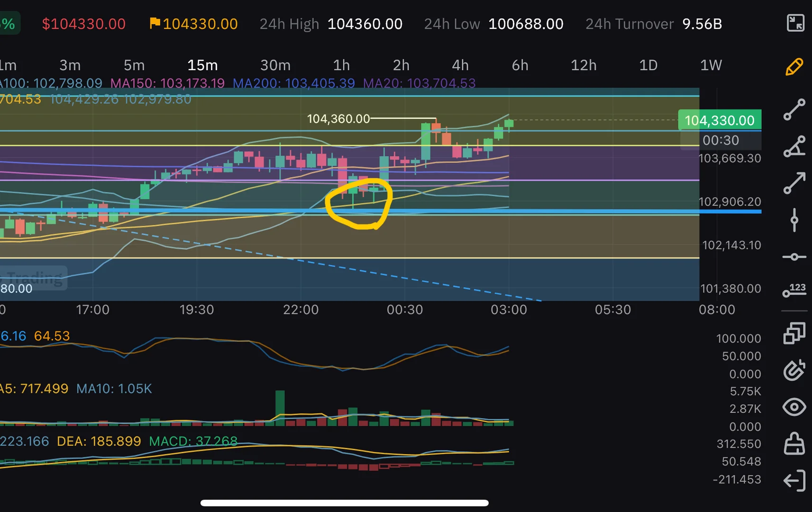Tap the MA20 indicator label

point(420,83)
